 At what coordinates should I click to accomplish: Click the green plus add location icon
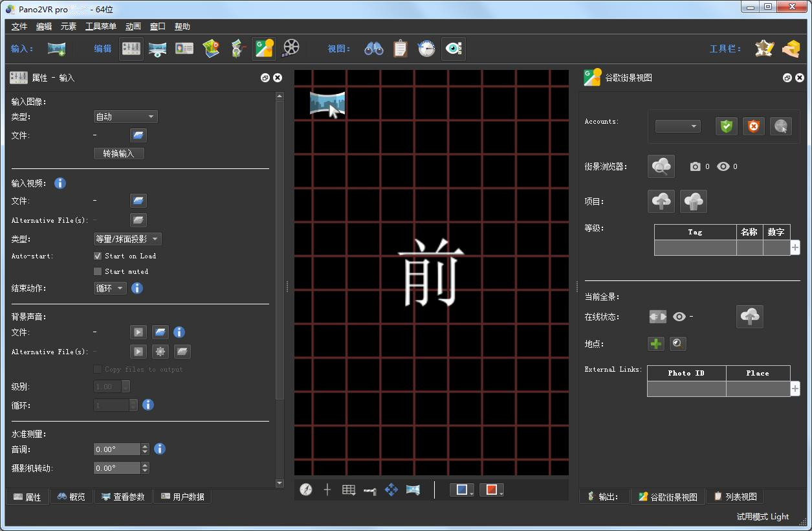[656, 344]
